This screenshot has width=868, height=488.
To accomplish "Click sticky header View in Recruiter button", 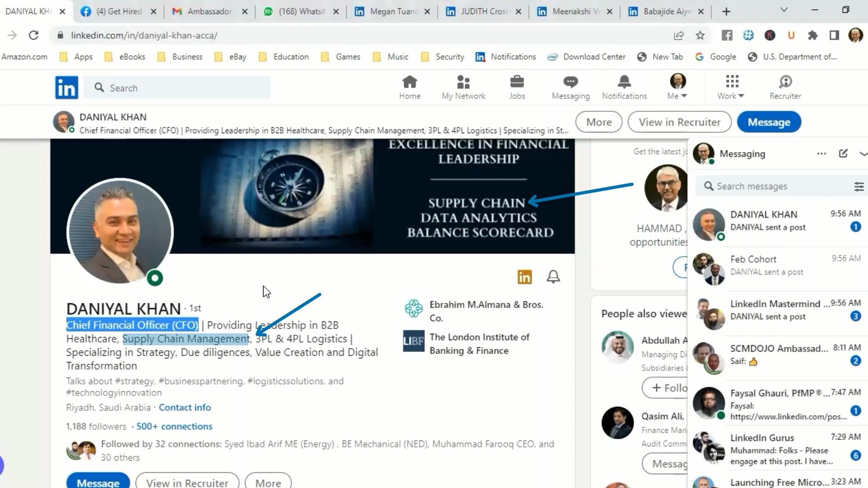I will 679,122.
